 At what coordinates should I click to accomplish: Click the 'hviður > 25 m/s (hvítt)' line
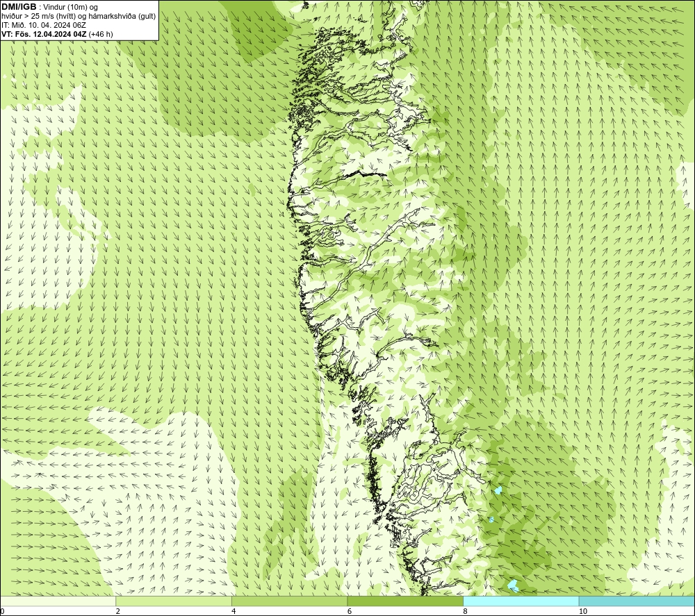click(38, 17)
